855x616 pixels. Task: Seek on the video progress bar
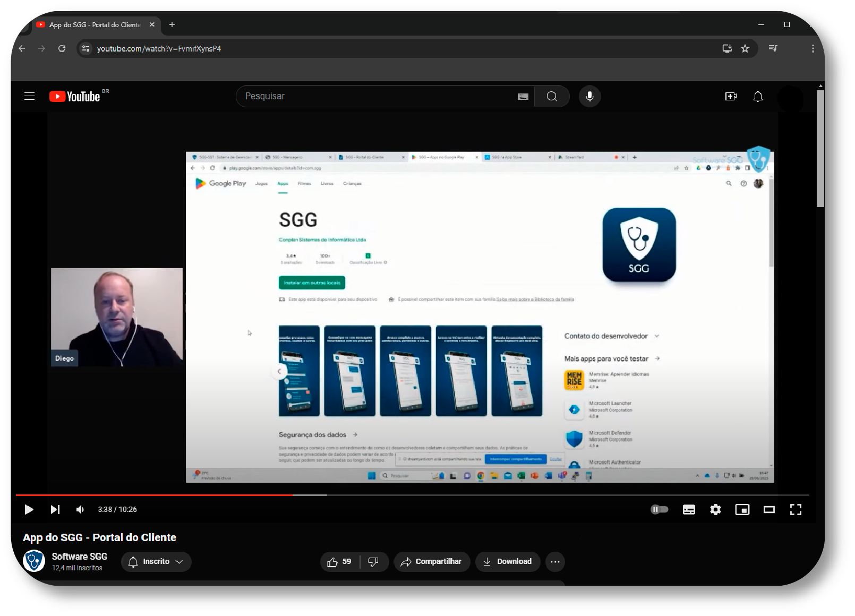click(412, 495)
